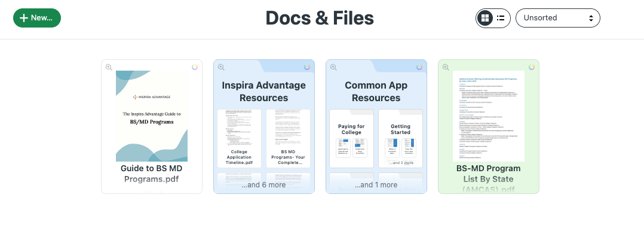Open the Getting Started subfolder
The width and height of the screenshot is (644, 252).
tap(400, 138)
